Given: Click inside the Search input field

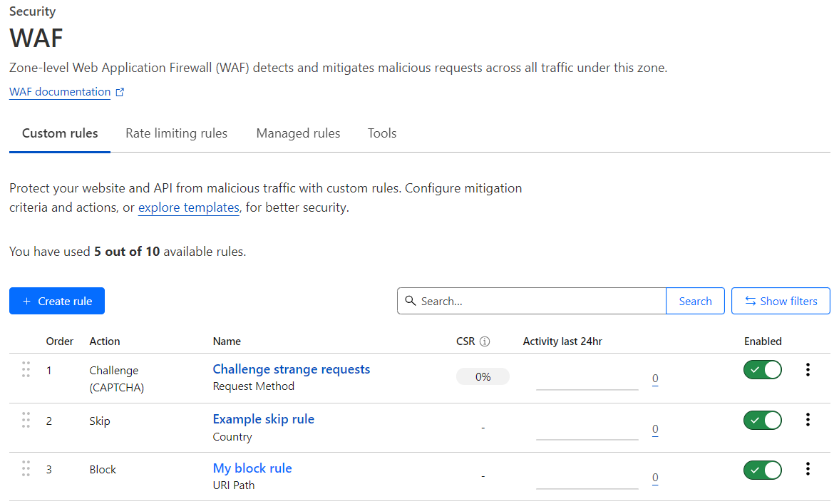Looking at the screenshot, I should [531, 301].
